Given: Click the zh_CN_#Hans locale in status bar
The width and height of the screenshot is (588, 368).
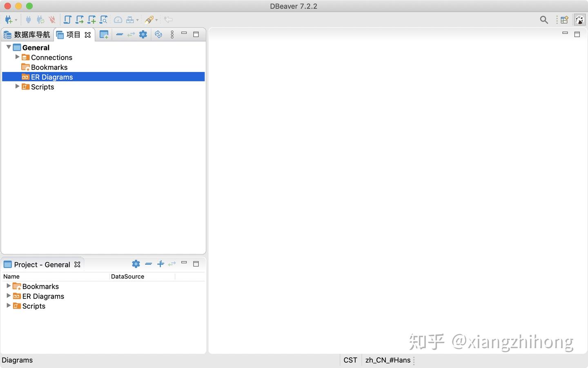Looking at the screenshot, I should (x=388, y=360).
